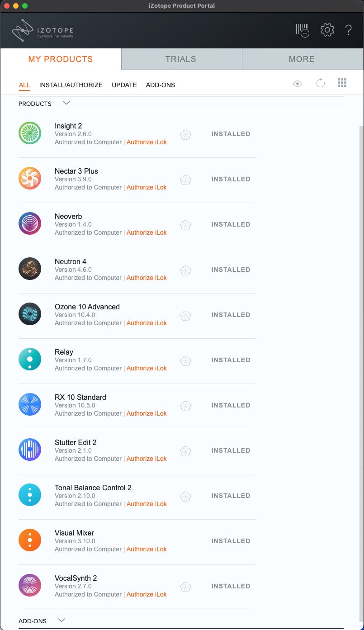Click the Ozone 10 Advanced icon
Viewport: 364px width, 630px height.
click(30, 314)
